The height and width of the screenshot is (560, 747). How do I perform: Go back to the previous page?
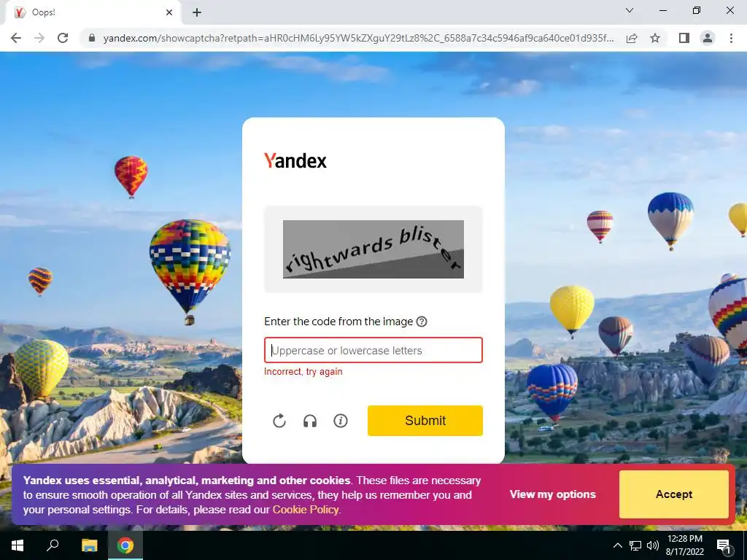[16, 38]
